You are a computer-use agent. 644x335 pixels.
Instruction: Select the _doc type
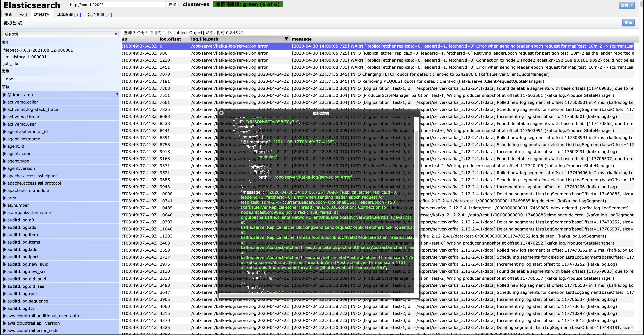click(x=8, y=79)
